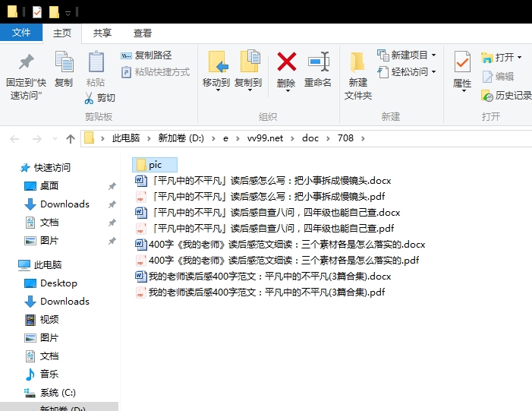The width and height of the screenshot is (532, 411).
Task: Switch to the Share (共享) tab
Action: [x=102, y=33]
